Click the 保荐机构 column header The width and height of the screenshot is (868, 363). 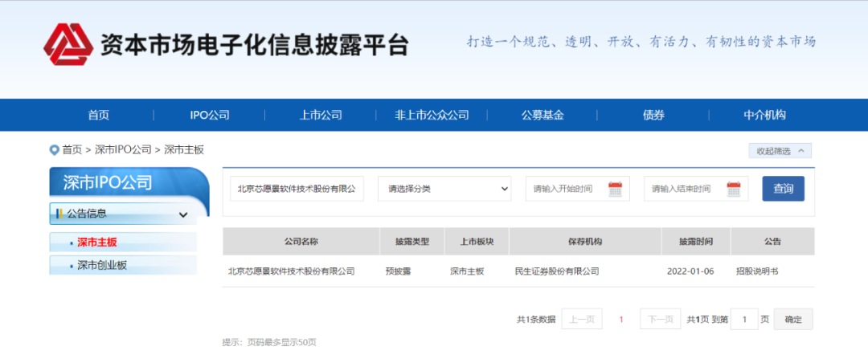pos(585,242)
